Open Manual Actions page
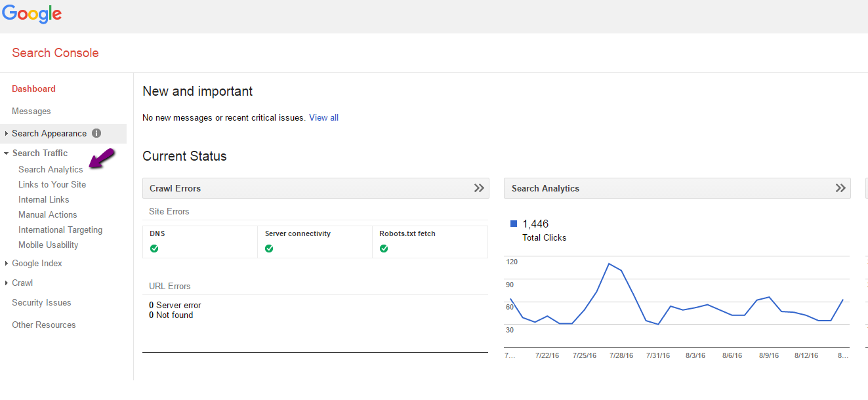 (x=47, y=214)
